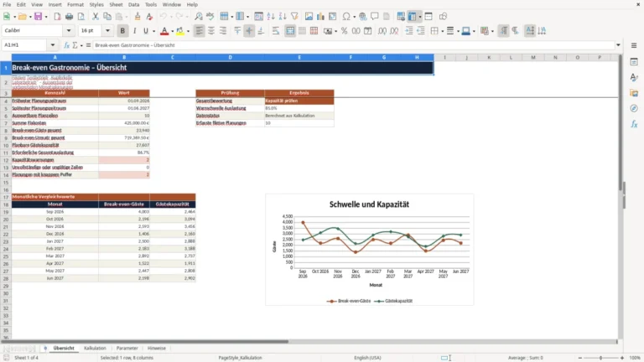644x362 pixels.
Task: Apply the red Font Color swatch
Action: coord(164,31)
